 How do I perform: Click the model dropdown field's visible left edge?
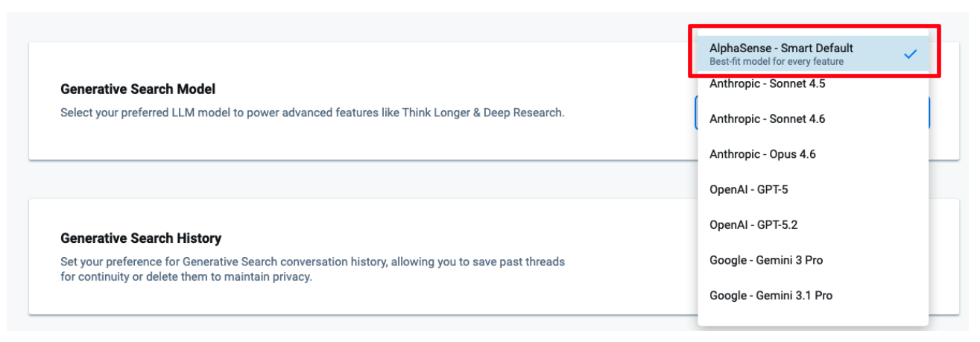[696, 113]
